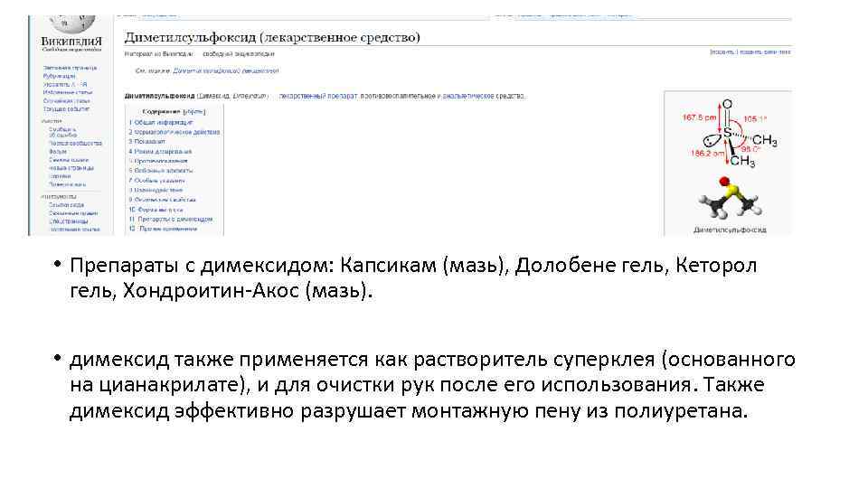Viewport: 868px width, 488px height.
Task: Jump to contents item 3 Показания
Action: click(x=147, y=142)
